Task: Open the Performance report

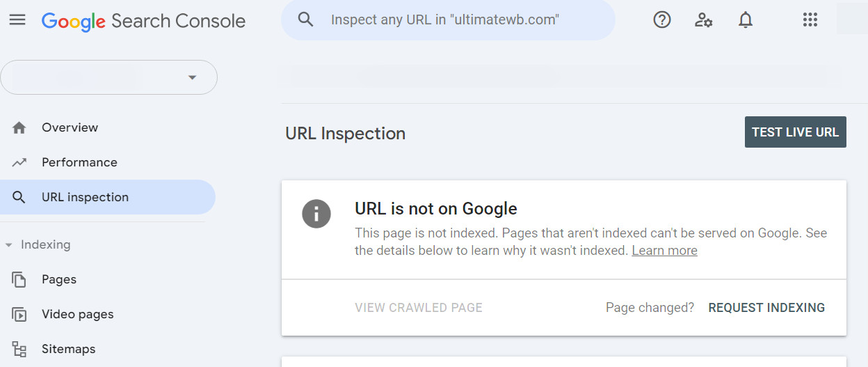Action: (x=79, y=162)
